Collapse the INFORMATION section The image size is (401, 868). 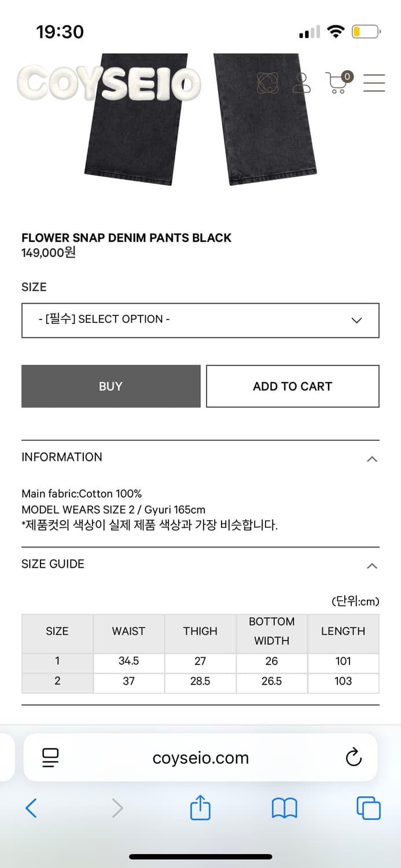coord(372,458)
